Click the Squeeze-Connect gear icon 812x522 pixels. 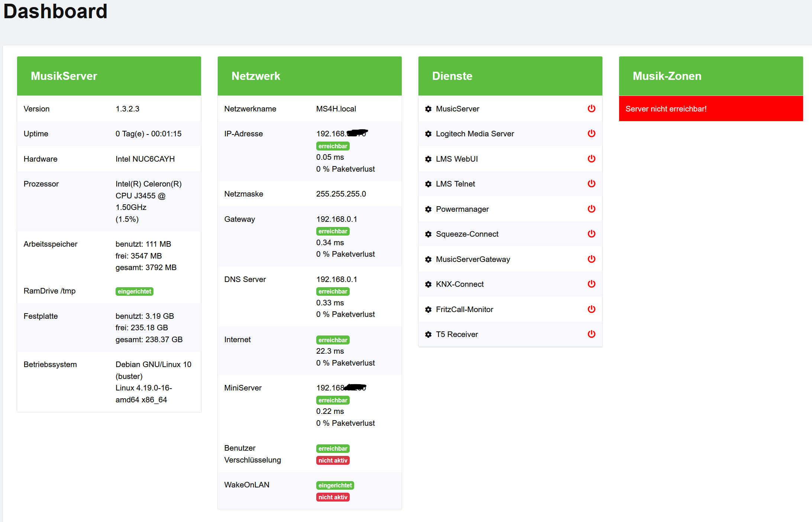pos(428,234)
